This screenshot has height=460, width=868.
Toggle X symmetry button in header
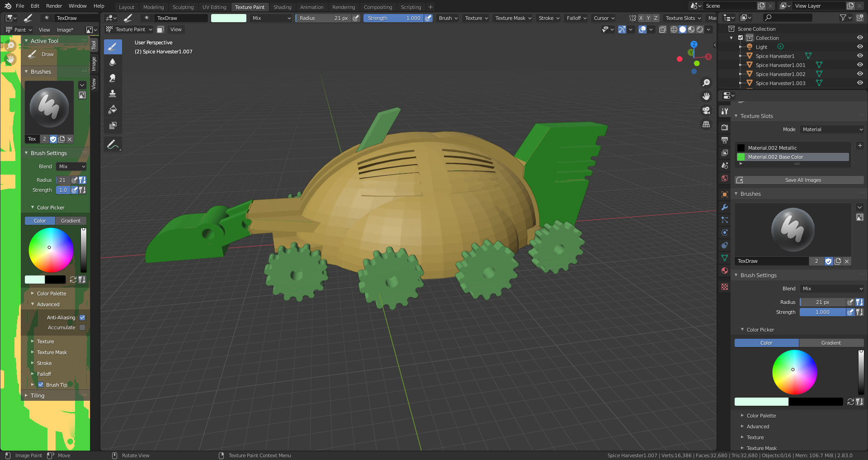point(641,18)
